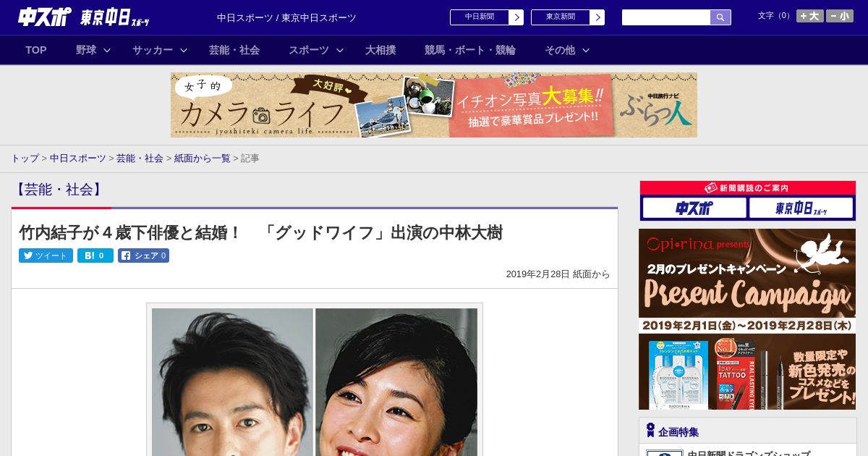Viewport: 868px width, 456px height.
Task: Click トップ breadcrumb link
Action: pos(25,159)
